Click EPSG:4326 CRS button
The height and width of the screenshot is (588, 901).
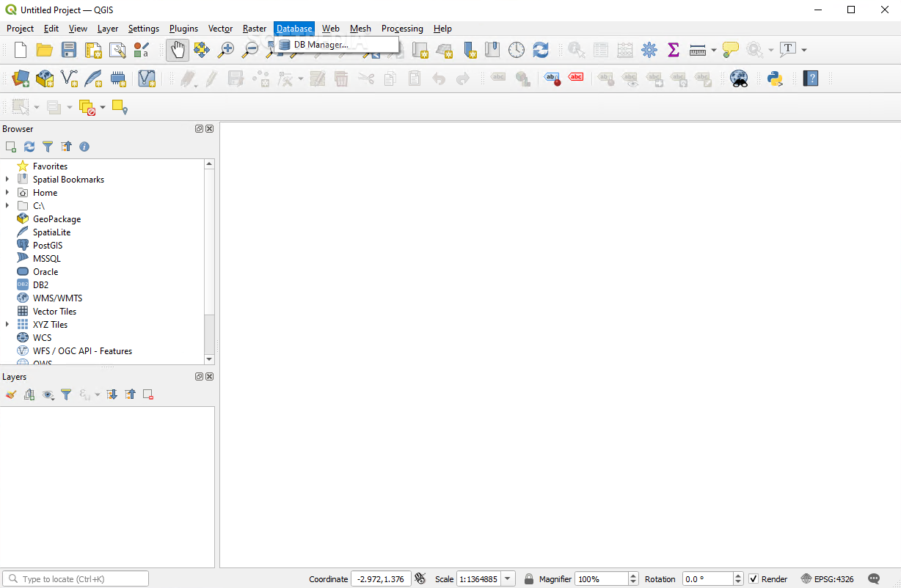coord(827,579)
